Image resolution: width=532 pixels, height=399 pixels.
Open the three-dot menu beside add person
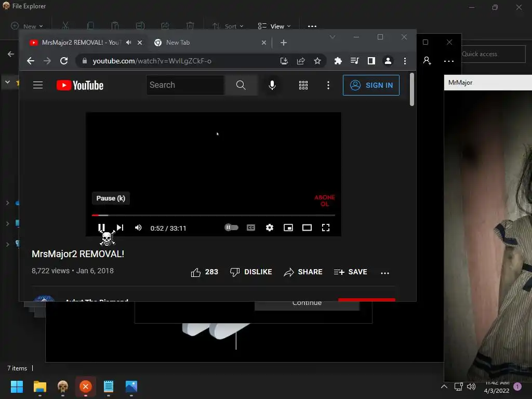click(x=449, y=61)
